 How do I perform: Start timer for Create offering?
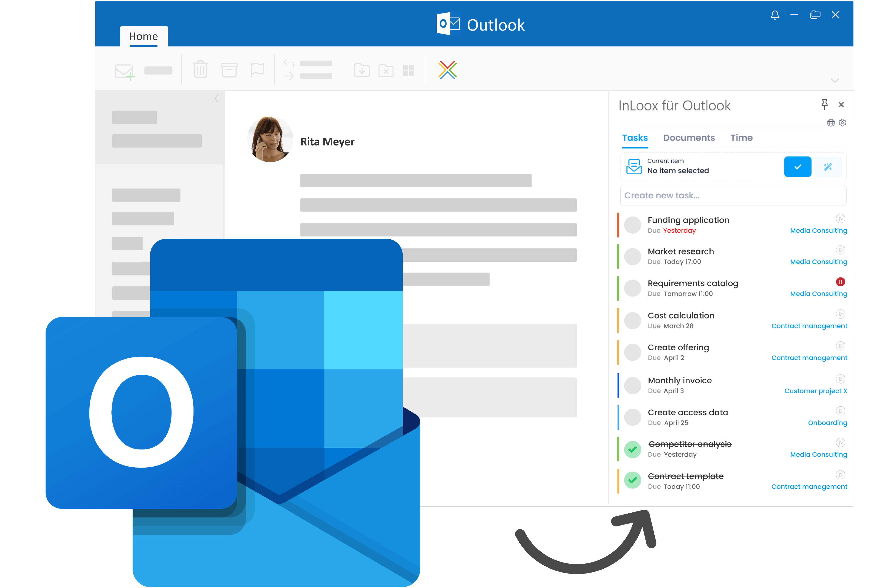pos(840,346)
